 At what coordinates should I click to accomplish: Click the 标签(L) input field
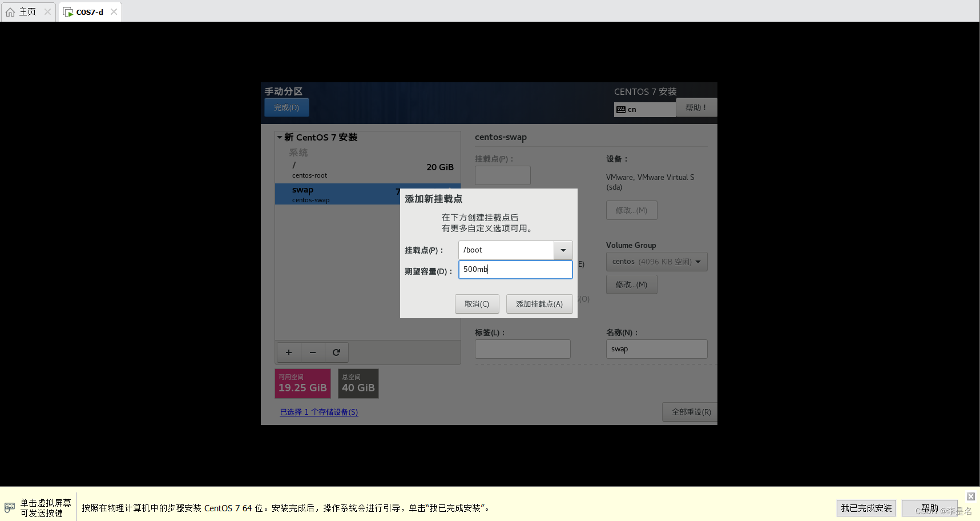(x=522, y=349)
